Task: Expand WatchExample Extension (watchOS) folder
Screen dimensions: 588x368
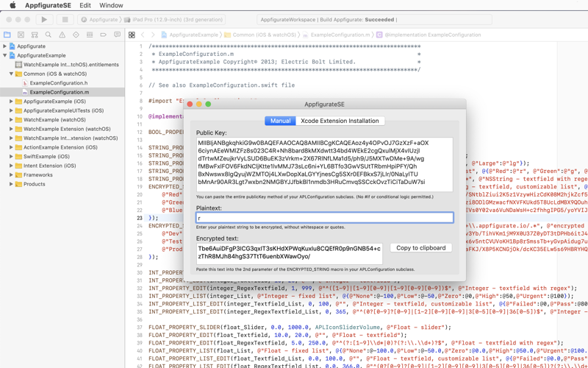Action: click(x=11, y=129)
